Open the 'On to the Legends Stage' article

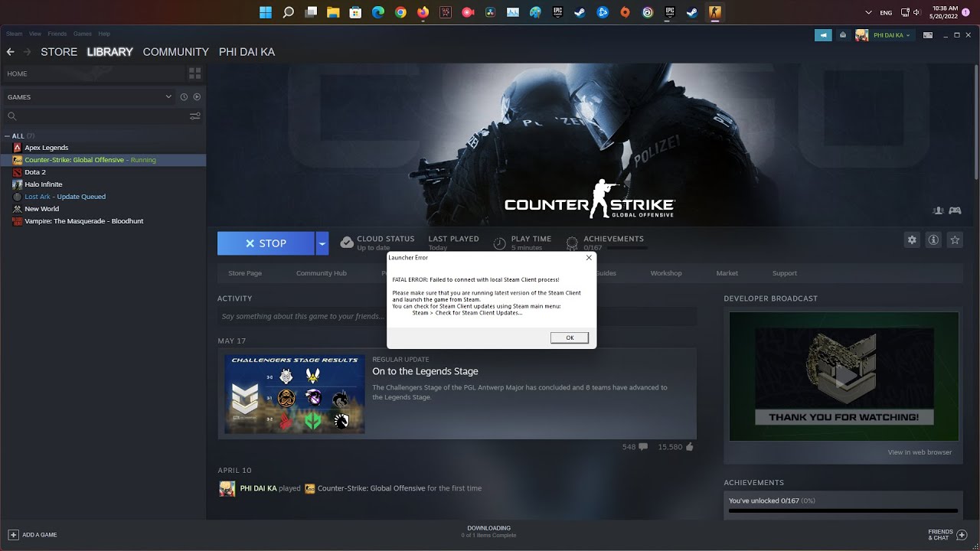tap(425, 371)
